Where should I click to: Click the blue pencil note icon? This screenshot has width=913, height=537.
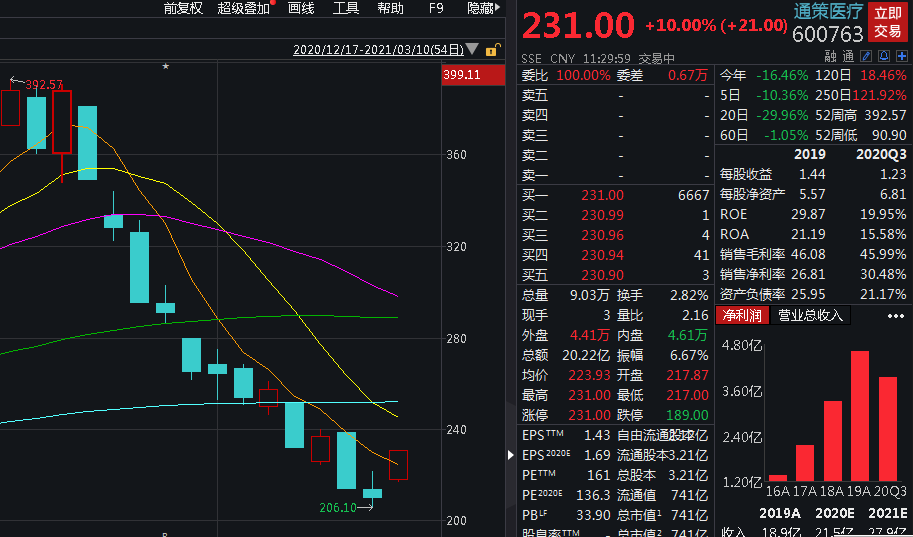(x=866, y=56)
